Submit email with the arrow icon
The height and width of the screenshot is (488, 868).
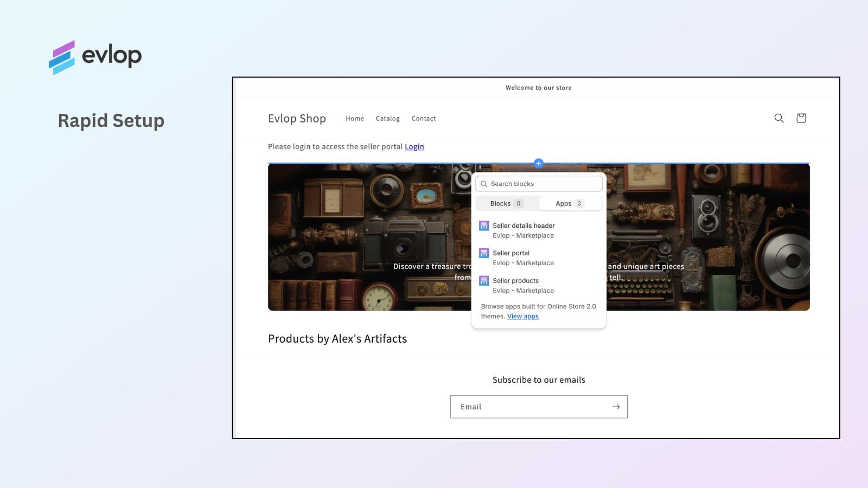pos(616,407)
